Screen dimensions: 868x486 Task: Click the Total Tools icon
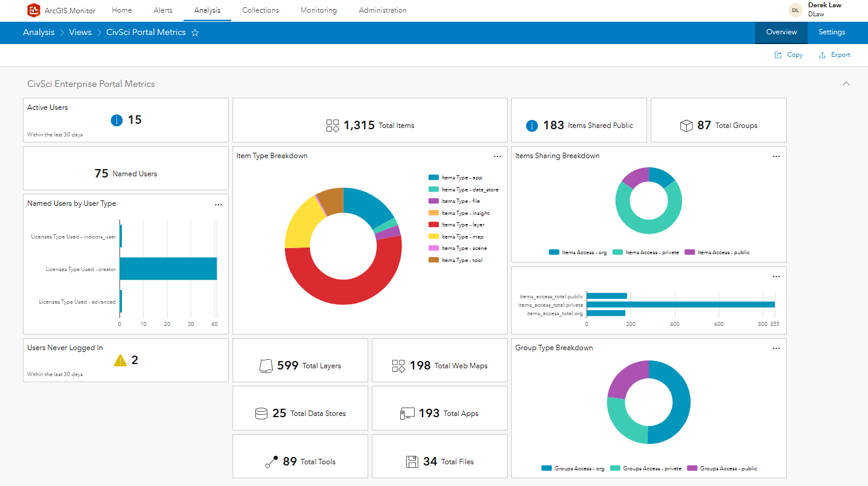(x=272, y=462)
